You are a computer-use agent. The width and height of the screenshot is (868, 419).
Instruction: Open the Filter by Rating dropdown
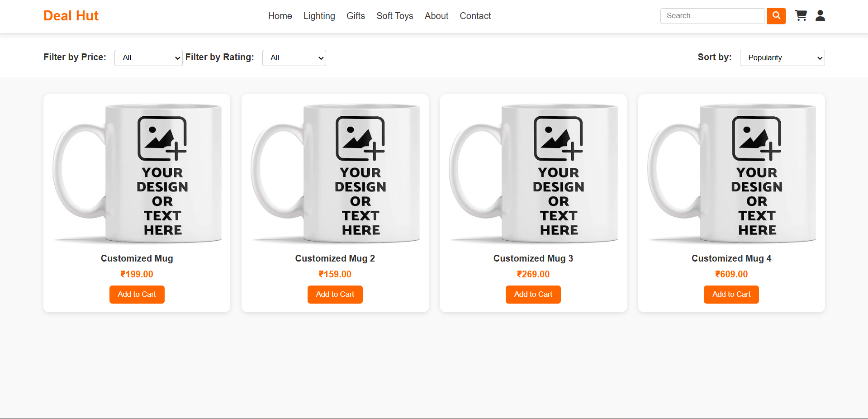[x=294, y=58]
